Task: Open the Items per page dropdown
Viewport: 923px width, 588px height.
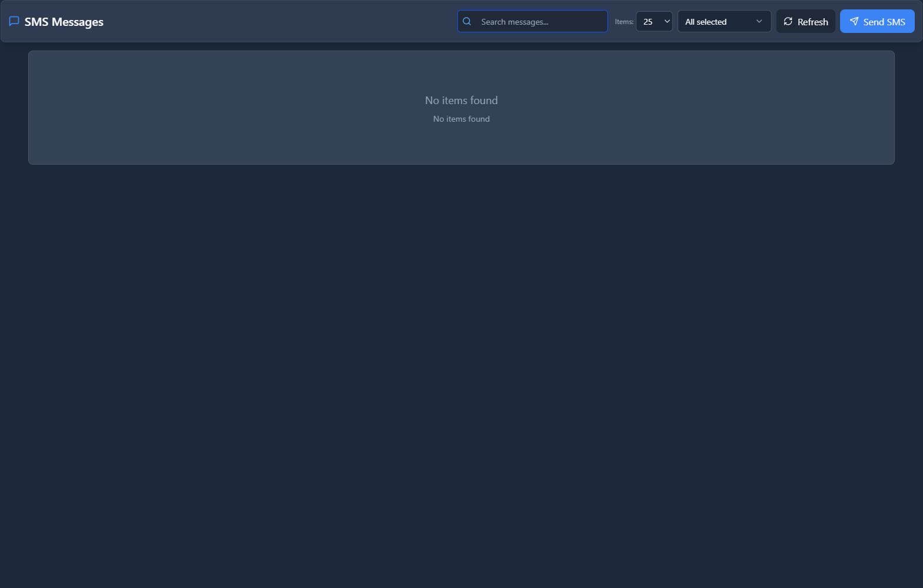Action: click(x=654, y=21)
